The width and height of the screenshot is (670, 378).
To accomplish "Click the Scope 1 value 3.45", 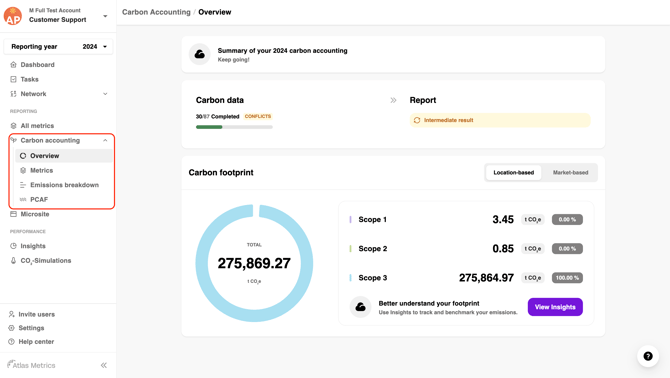I will 503,220.
